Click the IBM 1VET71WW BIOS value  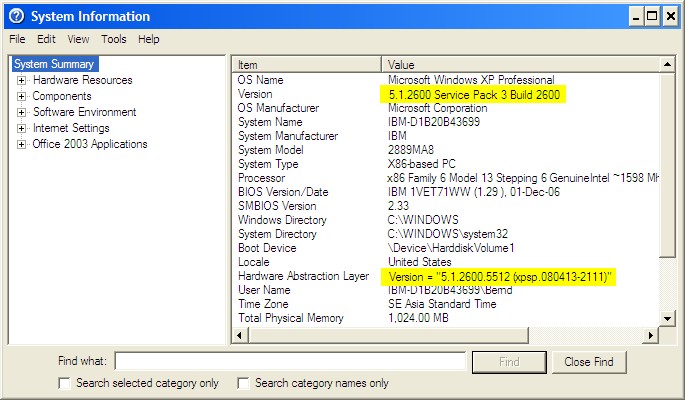(x=474, y=192)
